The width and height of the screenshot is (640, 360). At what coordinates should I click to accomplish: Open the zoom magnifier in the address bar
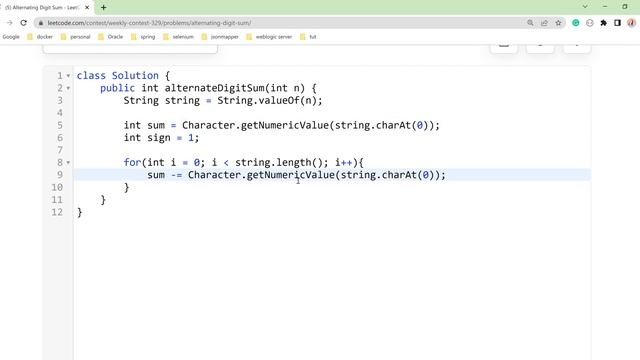coord(530,23)
